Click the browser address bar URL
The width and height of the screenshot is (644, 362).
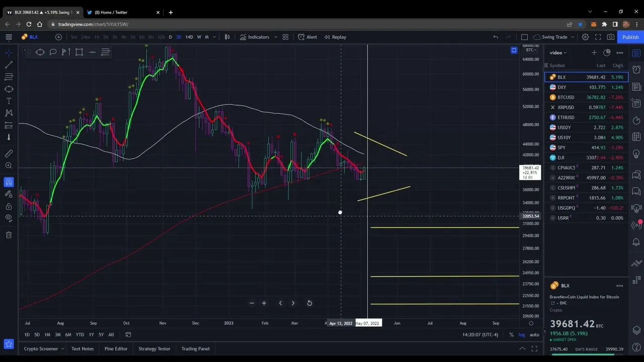(x=93, y=24)
